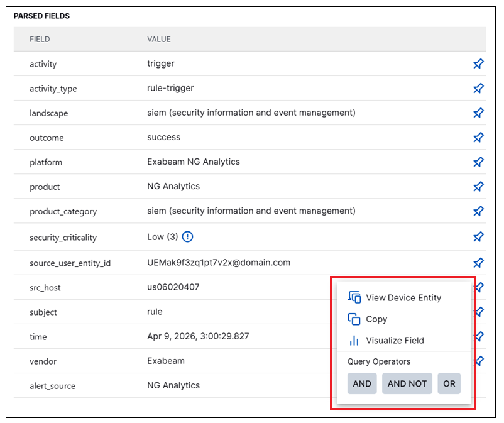Viewport: 504px width, 423px height.
Task: Click the AND NOT query operator button
Action: 407,383
